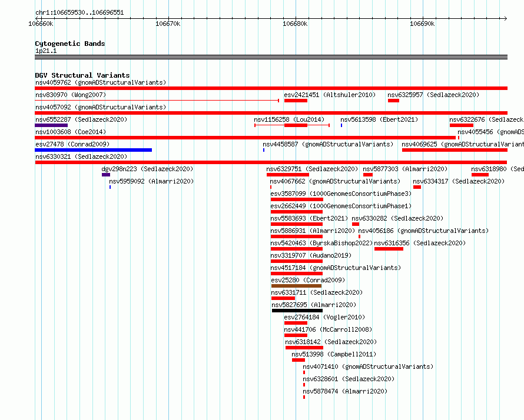
Task: Click the nsv6325957 (Sedlazeck2020) label
Action: (x=433, y=95)
